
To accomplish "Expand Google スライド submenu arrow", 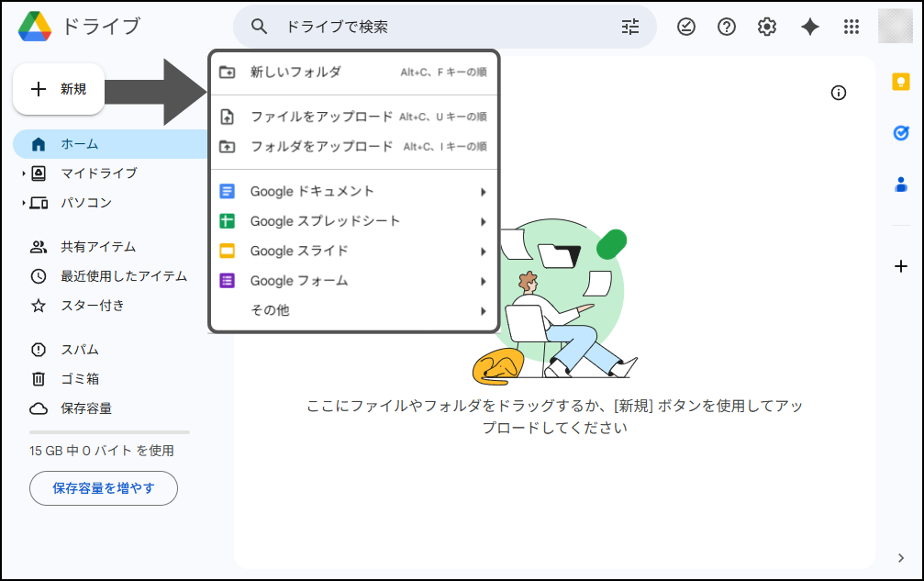I will 484,251.
